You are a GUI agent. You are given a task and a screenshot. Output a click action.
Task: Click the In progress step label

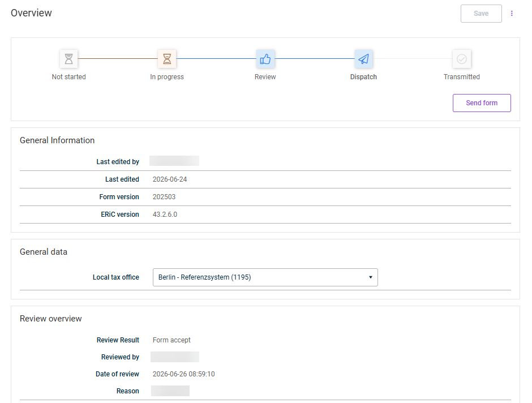click(x=167, y=77)
